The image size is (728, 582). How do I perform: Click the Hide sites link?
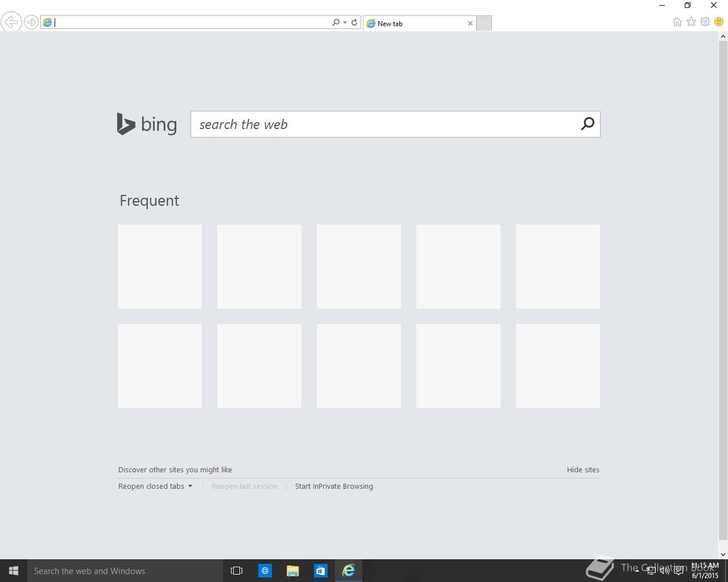click(583, 469)
